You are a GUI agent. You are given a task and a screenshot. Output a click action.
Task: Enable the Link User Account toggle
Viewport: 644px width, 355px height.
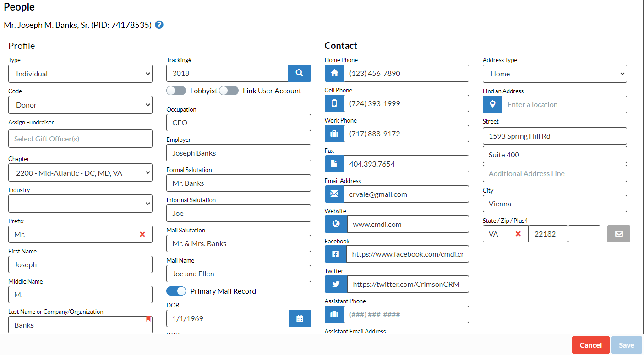229,91
